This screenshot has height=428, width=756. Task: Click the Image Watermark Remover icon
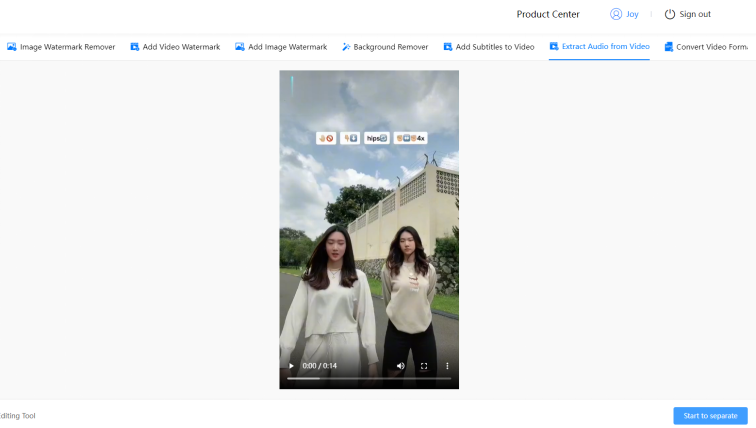[12, 47]
